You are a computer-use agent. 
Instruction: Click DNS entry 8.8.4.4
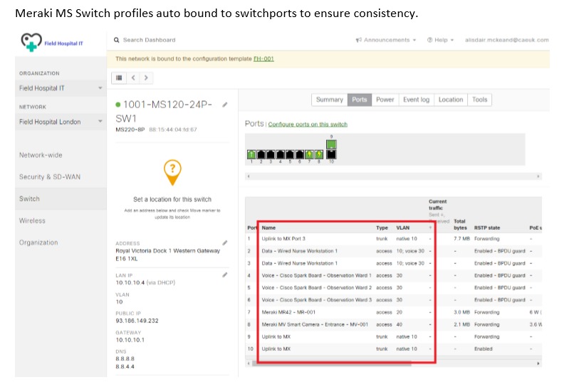coord(125,367)
